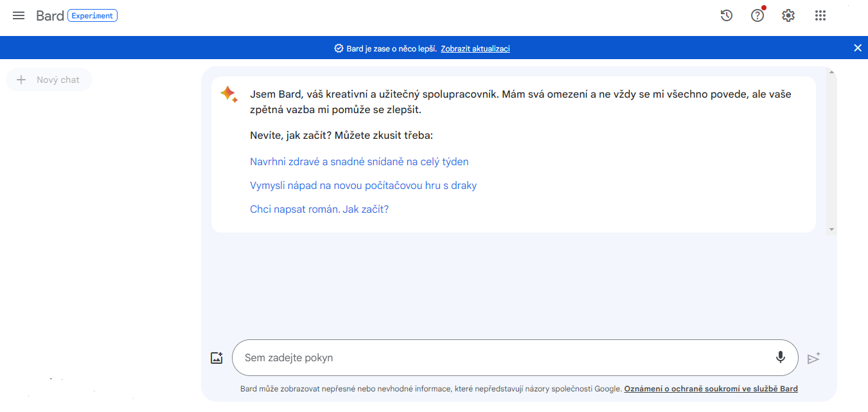Click the Jsem Bard intro text

520,102
